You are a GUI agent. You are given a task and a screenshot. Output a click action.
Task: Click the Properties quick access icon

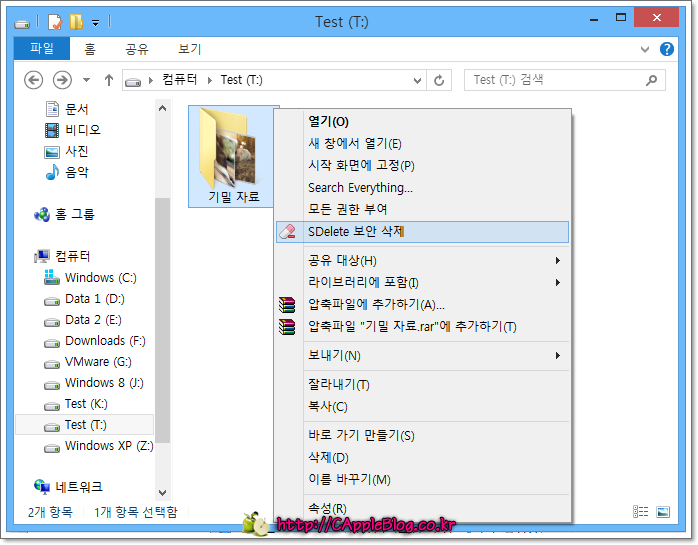pos(55,21)
